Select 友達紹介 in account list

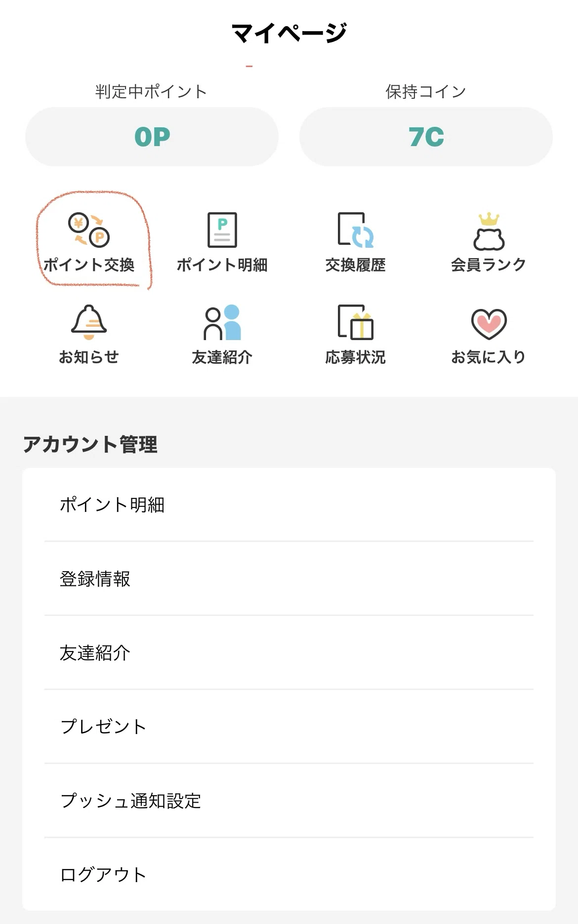(289, 653)
